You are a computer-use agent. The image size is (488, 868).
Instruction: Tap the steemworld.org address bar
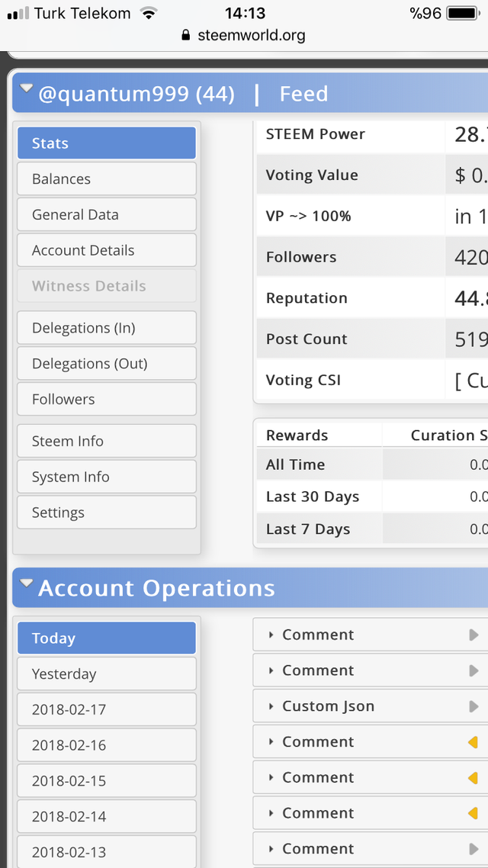(x=252, y=35)
